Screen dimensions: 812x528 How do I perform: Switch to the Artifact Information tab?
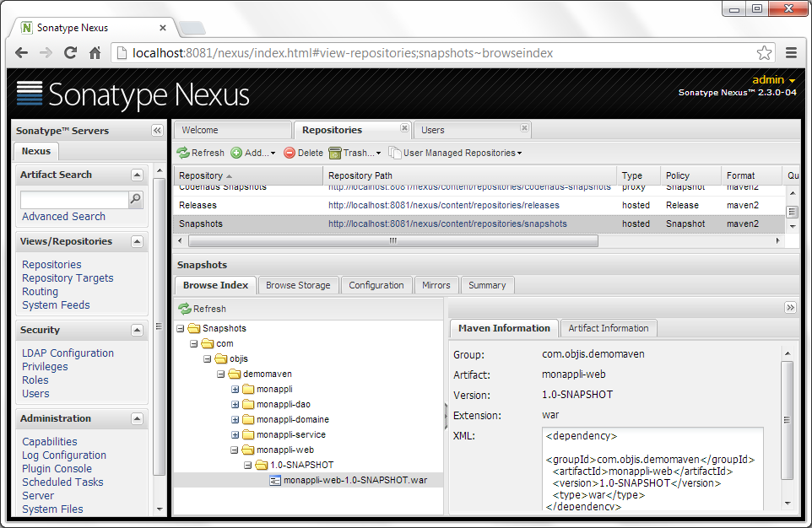tap(609, 328)
